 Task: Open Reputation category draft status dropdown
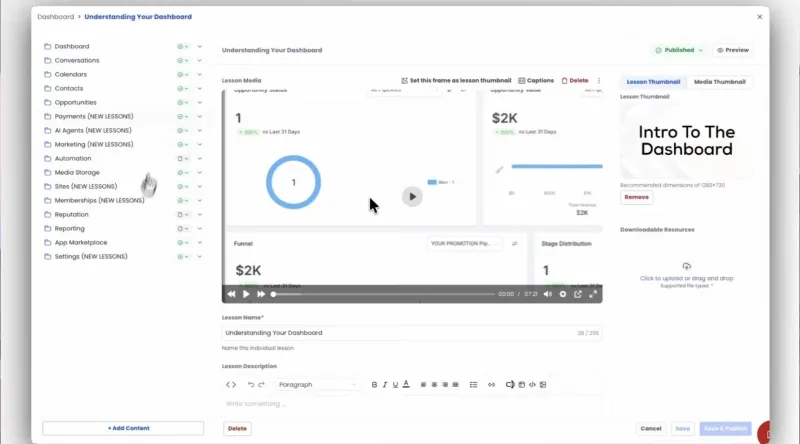[x=183, y=215]
